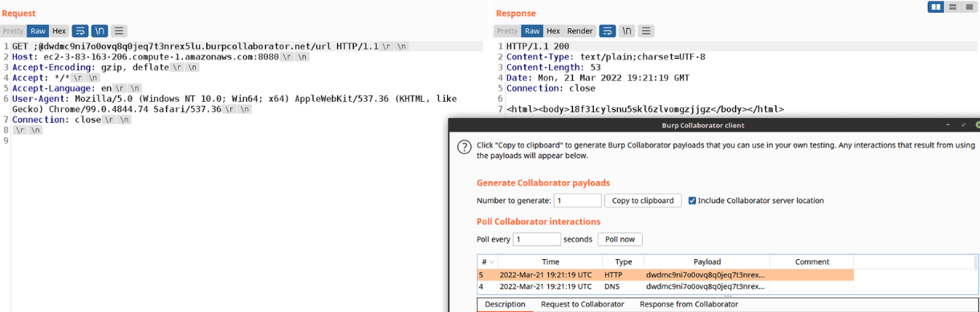Click the Time column header
The height and width of the screenshot is (312, 980).
click(x=551, y=262)
